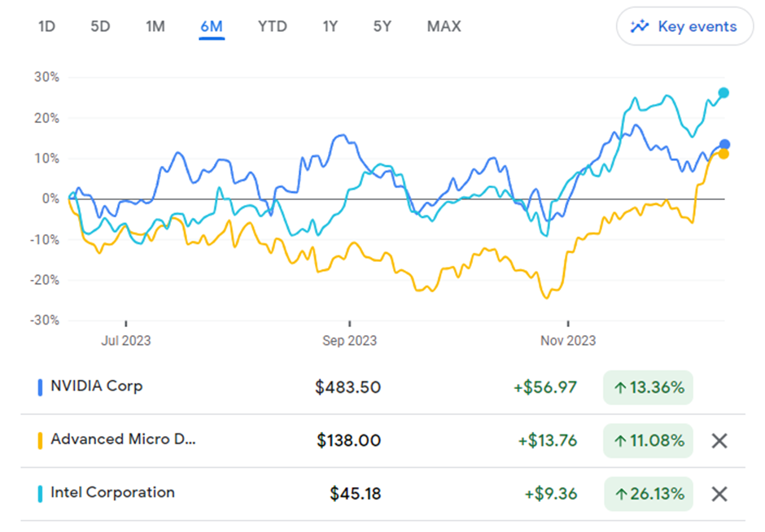Click AMD's yellow color marker

[41, 441]
